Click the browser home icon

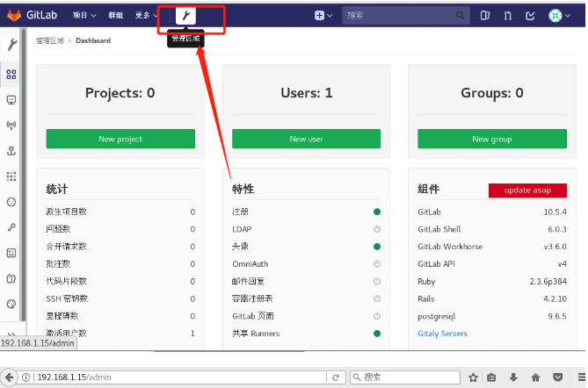coord(535,377)
